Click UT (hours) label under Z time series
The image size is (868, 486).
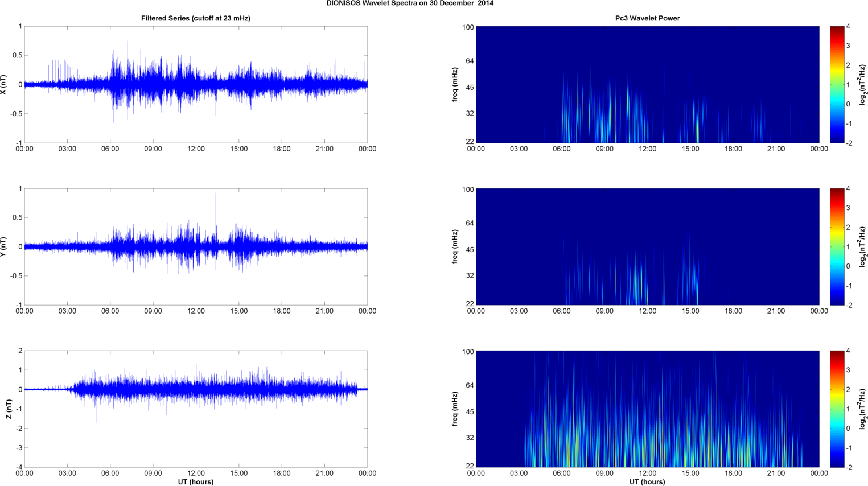tap(196, 482)
